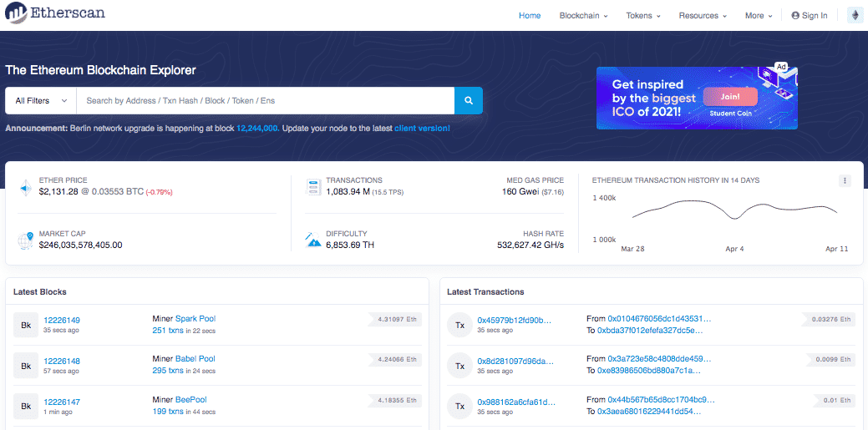Click the Latest Blocks heading
The height and width of the screenshot is (430, 868).
pos(40,291)
